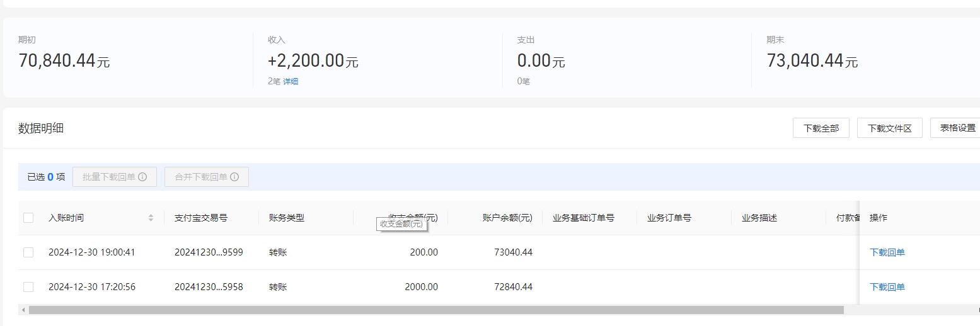Click 下载回单 for the 200.00 transaction
Viewport: 980px width, 326px height.
887,252
